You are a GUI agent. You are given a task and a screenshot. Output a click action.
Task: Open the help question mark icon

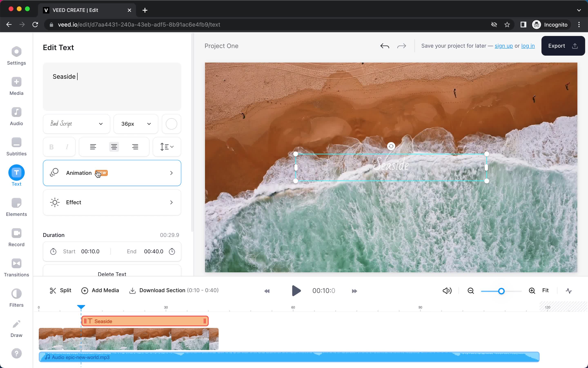(16, 353)
